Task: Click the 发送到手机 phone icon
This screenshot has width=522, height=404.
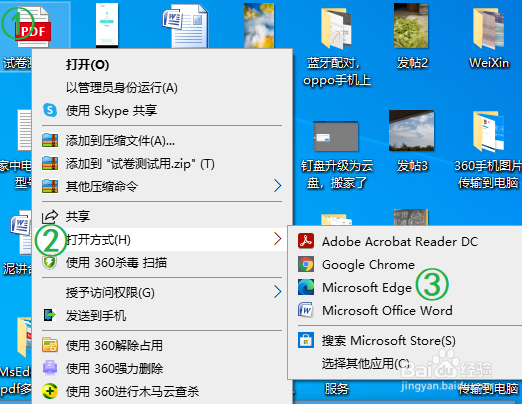Action: coord(50,315)
